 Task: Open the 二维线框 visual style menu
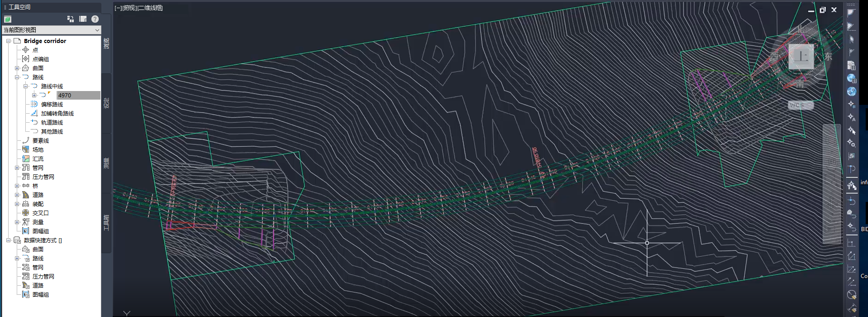(x=150, y=8)
